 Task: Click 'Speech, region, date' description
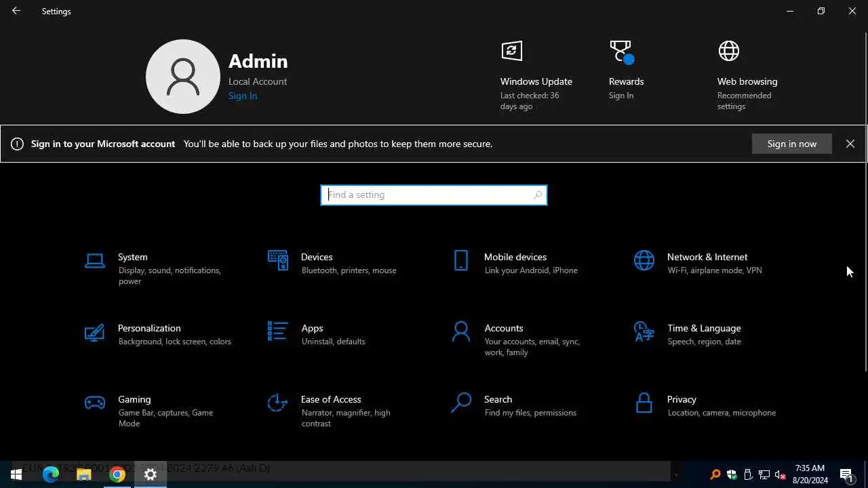[704, 342]
